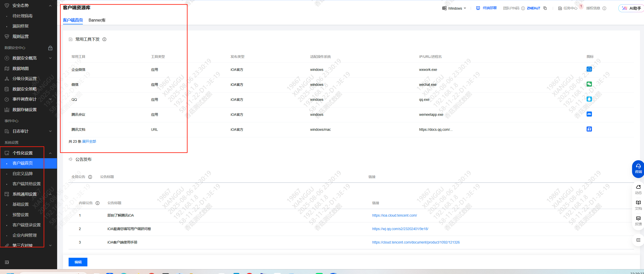Open the wj.qq.com survey link
644x274 pixels.
pos(400,229)
